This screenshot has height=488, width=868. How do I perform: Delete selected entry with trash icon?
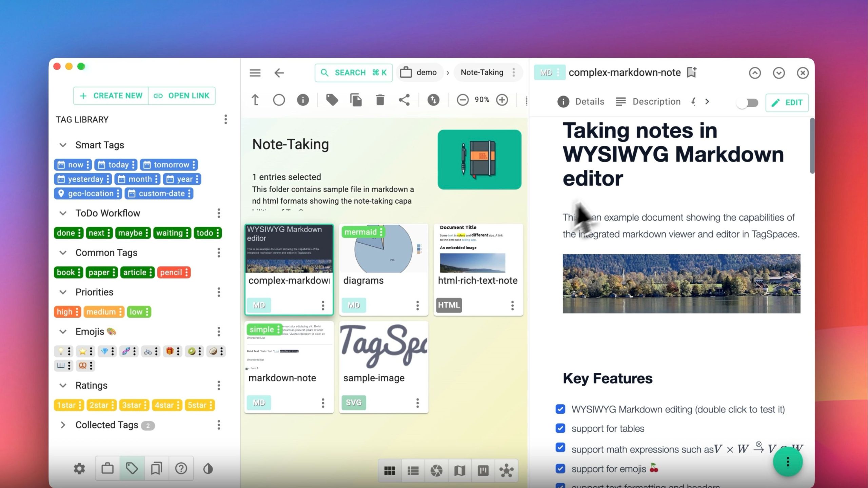pyautogui.click(x=380, y=100)
